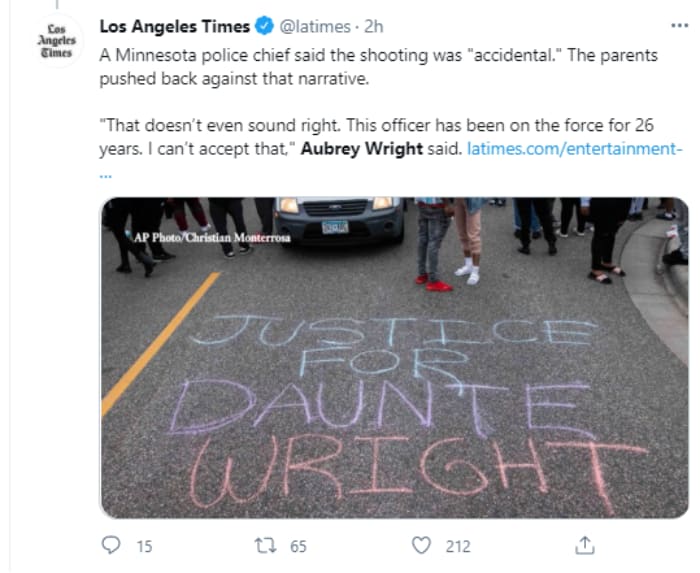700x573 pixels.
Task: Click the blue verified badge checkmark
Action: (265, 26)
